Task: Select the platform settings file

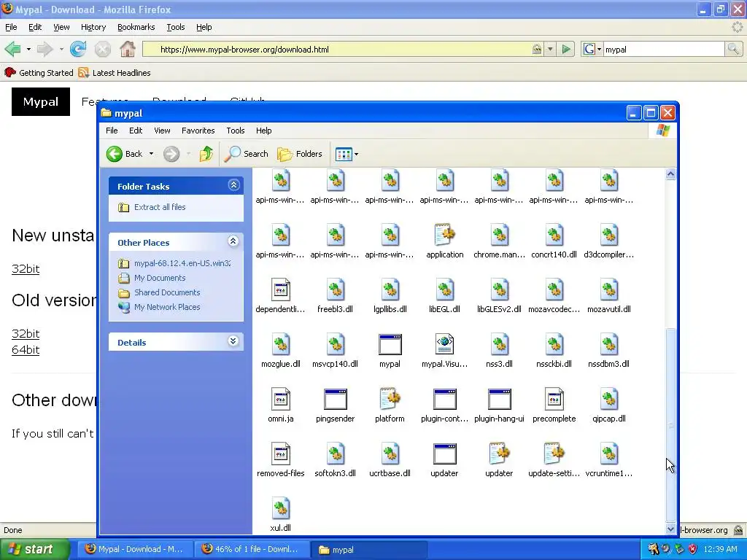Action: pyautogui.click(x=390, y=405)
